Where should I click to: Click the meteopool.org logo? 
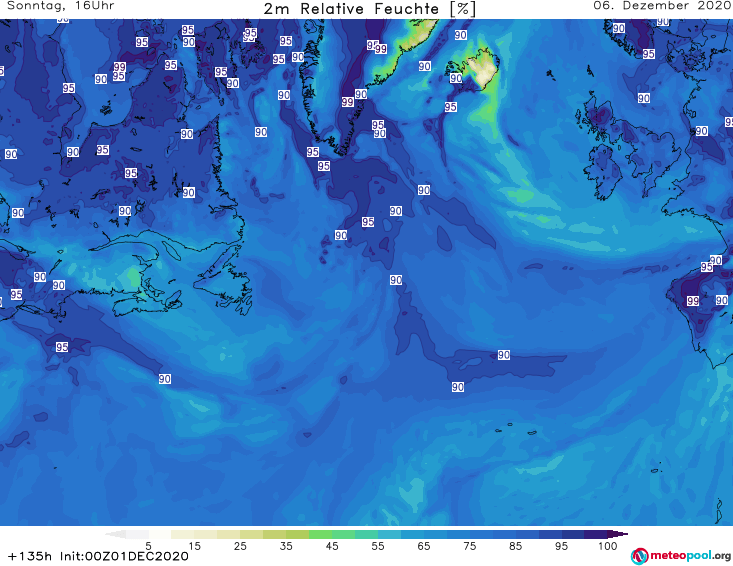(x=681, y=556)
